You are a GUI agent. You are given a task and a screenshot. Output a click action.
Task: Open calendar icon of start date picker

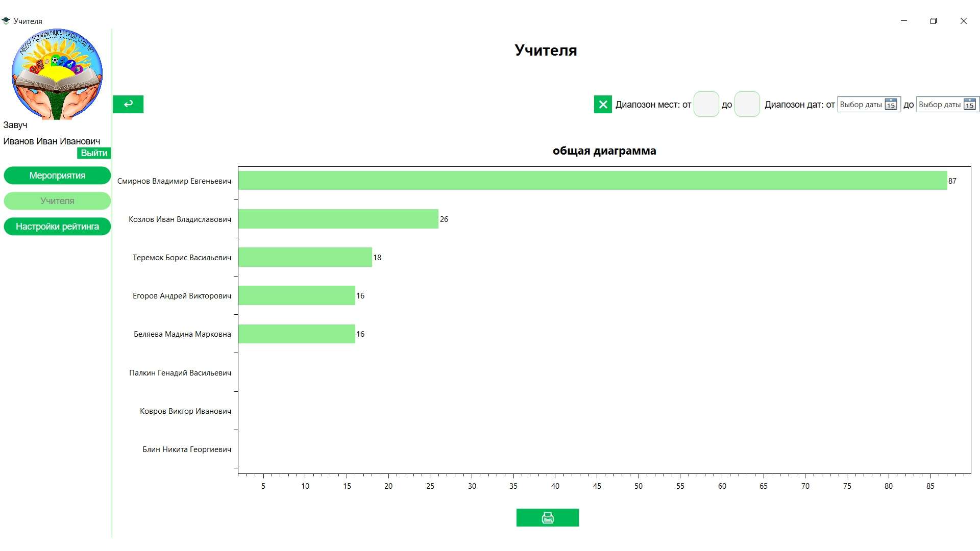coord(891,104)
